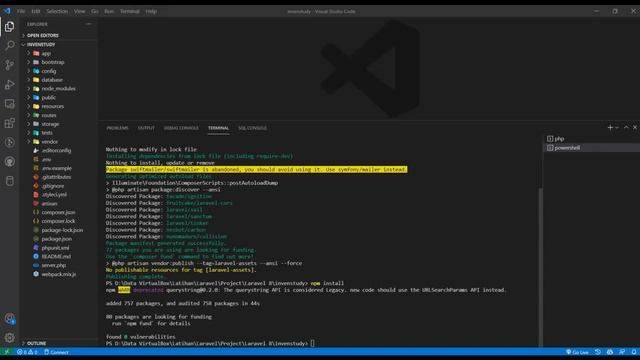Click the Connect status bar button
Image resolution: width=640 pixels, height=360 pixels.
(x=56, y=352)
